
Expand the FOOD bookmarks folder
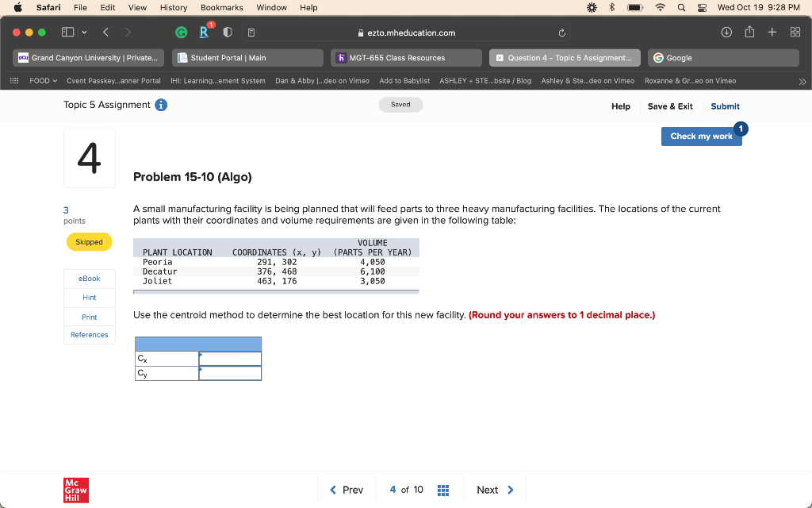tap(43, 81)
